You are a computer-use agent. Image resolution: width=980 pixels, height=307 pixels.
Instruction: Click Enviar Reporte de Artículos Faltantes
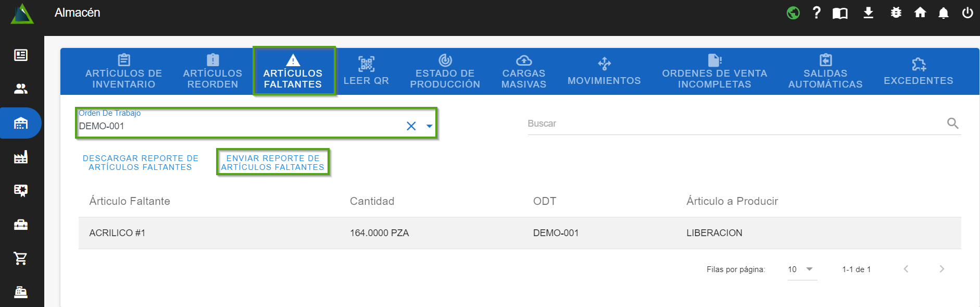(x=273, y=163)
